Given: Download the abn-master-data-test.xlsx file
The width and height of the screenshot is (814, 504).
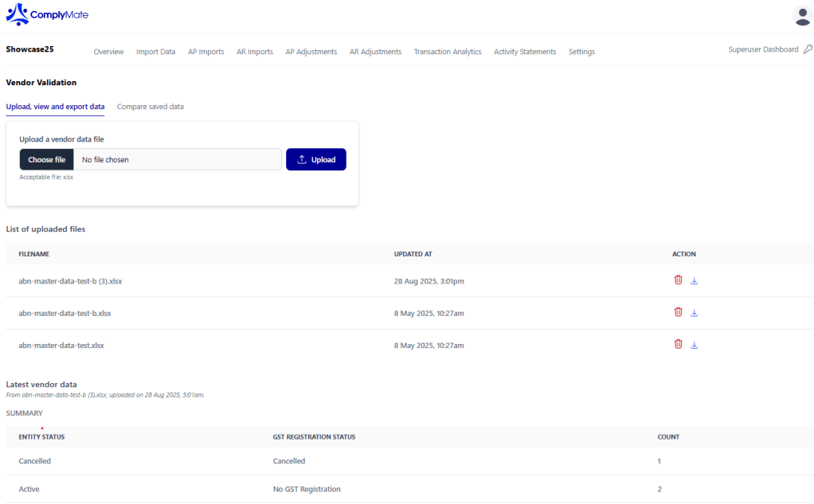Looking at the screenshot, I should tap(694, 346).
